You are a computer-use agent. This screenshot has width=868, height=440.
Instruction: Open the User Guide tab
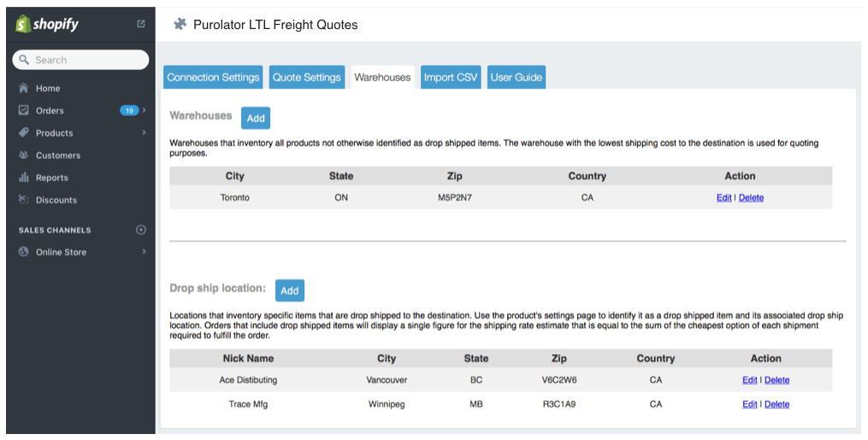coord(516,78)
